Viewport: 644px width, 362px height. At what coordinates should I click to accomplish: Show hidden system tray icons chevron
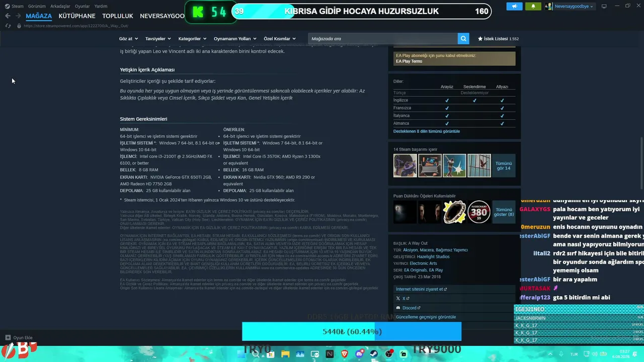(551, 354)
